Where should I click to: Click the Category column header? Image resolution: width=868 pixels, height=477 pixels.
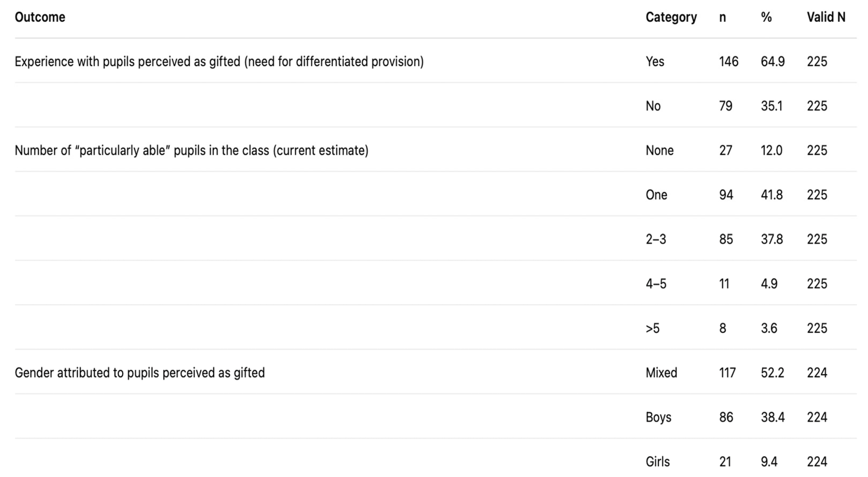coord(671,17)
